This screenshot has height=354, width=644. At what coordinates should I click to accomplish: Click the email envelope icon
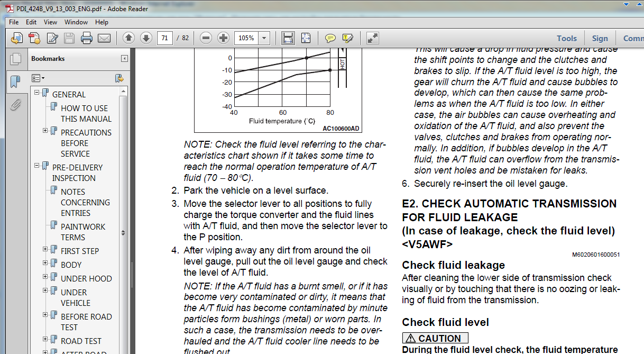(x=104, y=38)
